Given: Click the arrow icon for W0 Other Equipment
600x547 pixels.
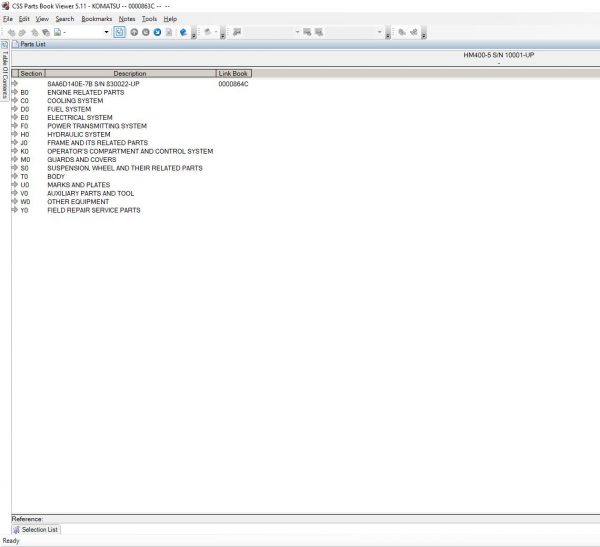Looking at the screenshot, I should pos(15,202).
